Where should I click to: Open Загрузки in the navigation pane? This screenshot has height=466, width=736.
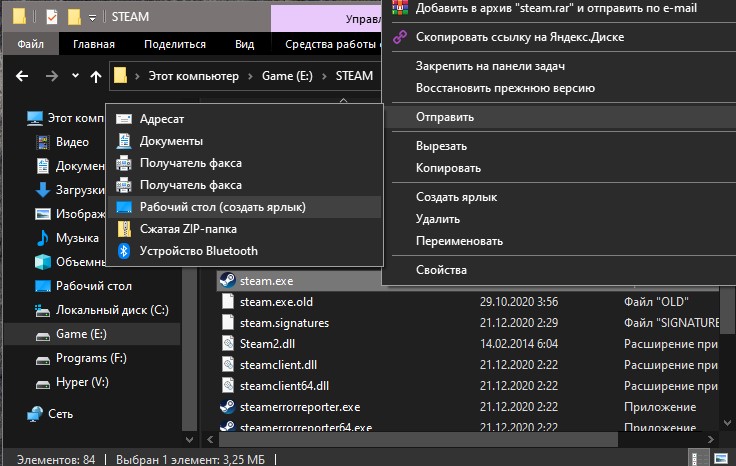point(70,190)
